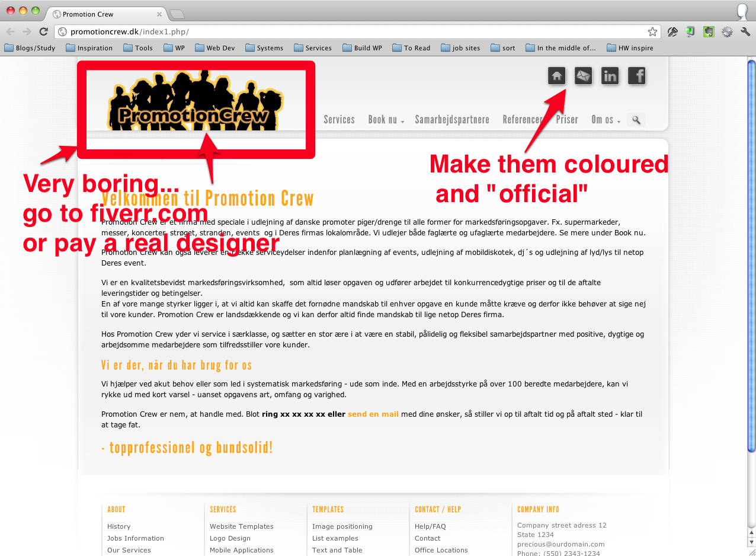The height and width of the screenshot is (556, 756).
Task: Click the user profile silhouette icon
Action: 742,11
